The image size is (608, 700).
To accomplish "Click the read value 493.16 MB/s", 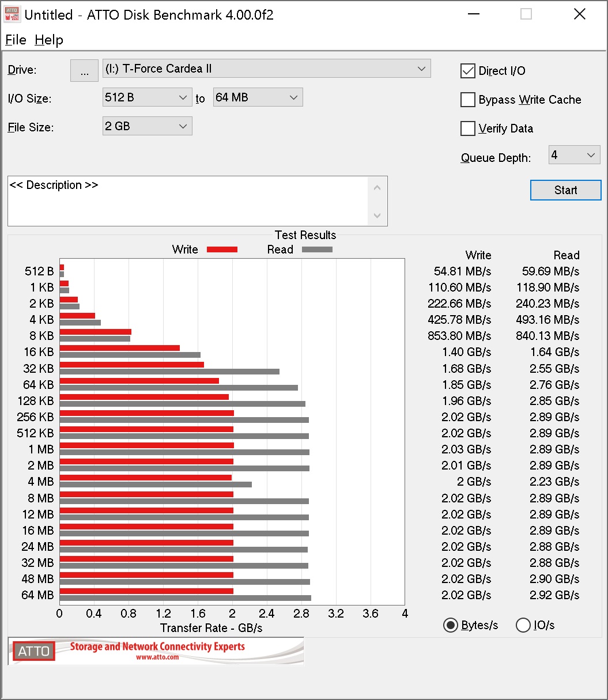I will click(547, 320).
